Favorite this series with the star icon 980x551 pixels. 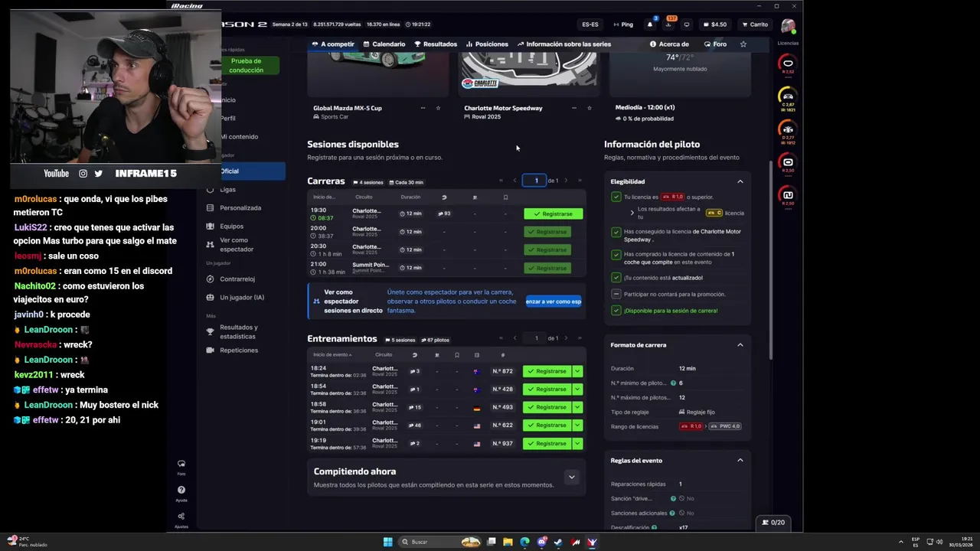[743, 44]
